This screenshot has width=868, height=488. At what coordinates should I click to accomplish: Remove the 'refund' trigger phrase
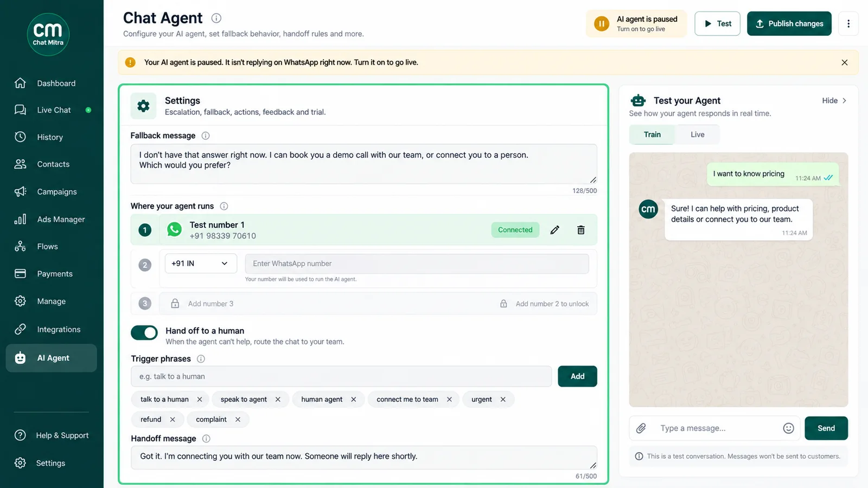point(173,419)
